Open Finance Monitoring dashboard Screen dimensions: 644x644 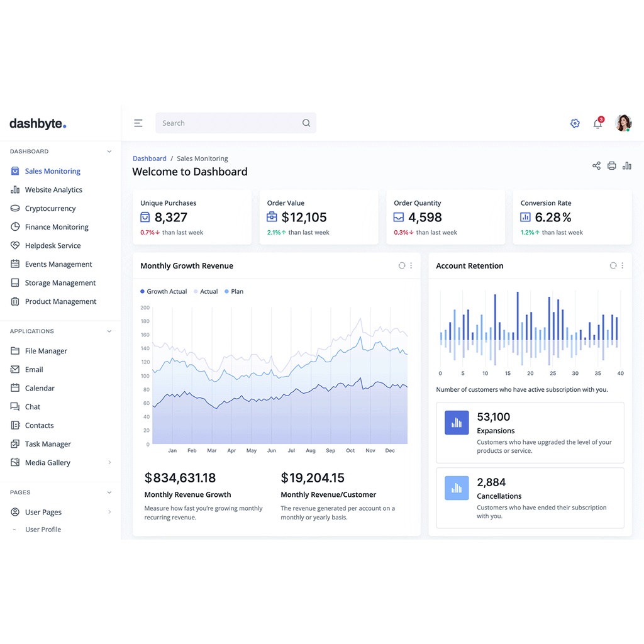56,226
